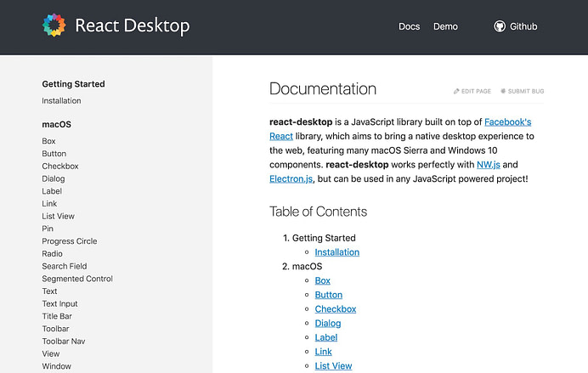This screenshot has width=588, height=373.
Task: Open Button link in Table of Contents
Action: click(x=329, y=295)
